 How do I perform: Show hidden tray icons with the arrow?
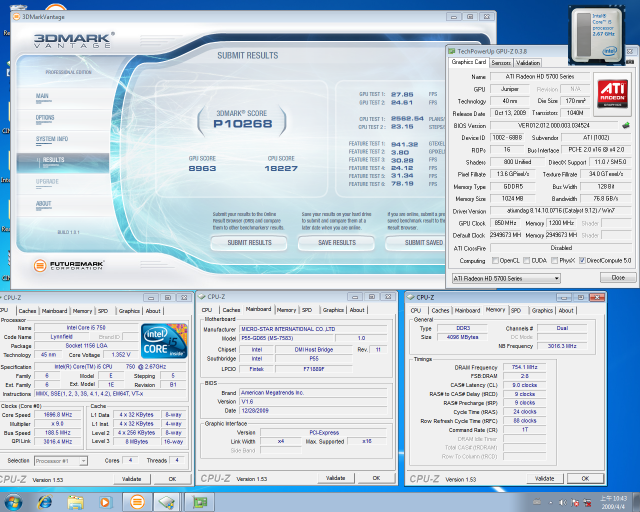550,503
